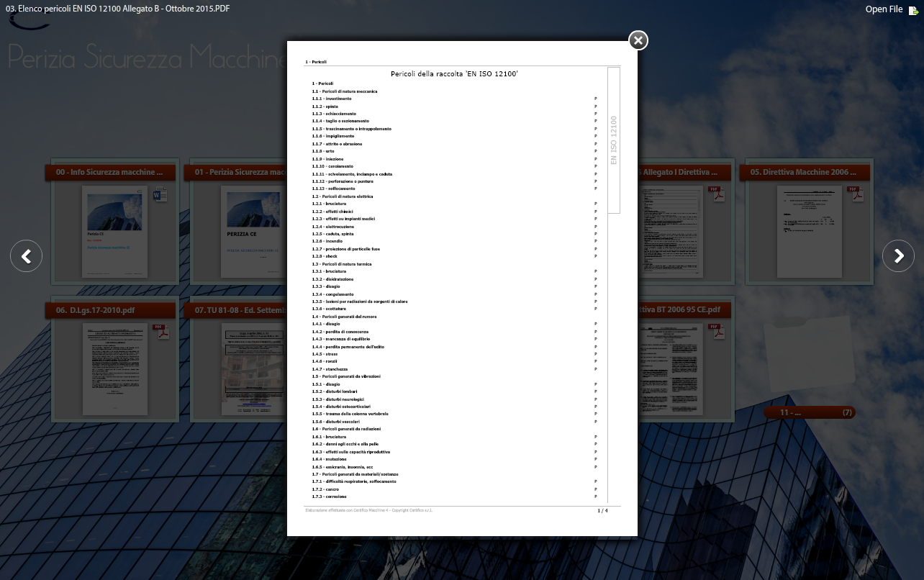Image resolution: width=924 pixels, height=580 pixels.
Task: Open the 07. TU 81-08 document thumbnail
Action: [x=253, y=368]
